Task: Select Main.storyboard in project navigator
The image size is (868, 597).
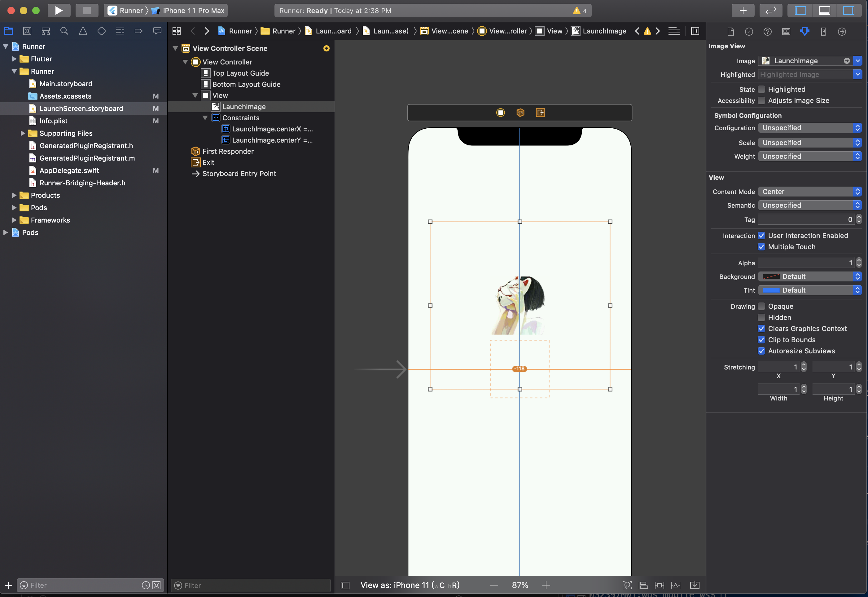Action: [x=66, y=84]
